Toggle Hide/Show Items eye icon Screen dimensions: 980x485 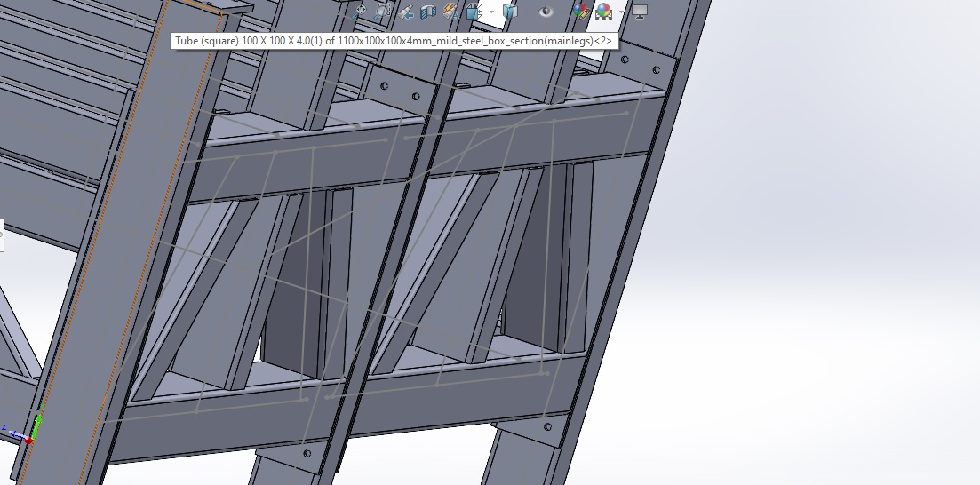pyautogui.click(x=548, y=12)
